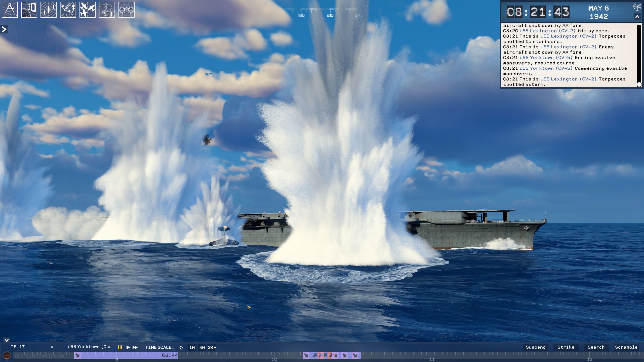The image size is (644, 362).
Task: Open the binoculars lookout view
Action: click(x=127, y=10)
